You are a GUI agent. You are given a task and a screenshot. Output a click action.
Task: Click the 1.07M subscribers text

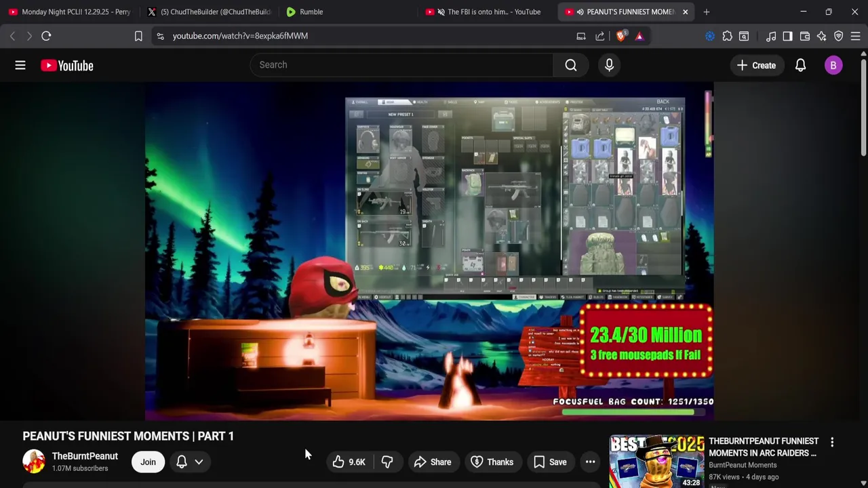coord(80,468)
